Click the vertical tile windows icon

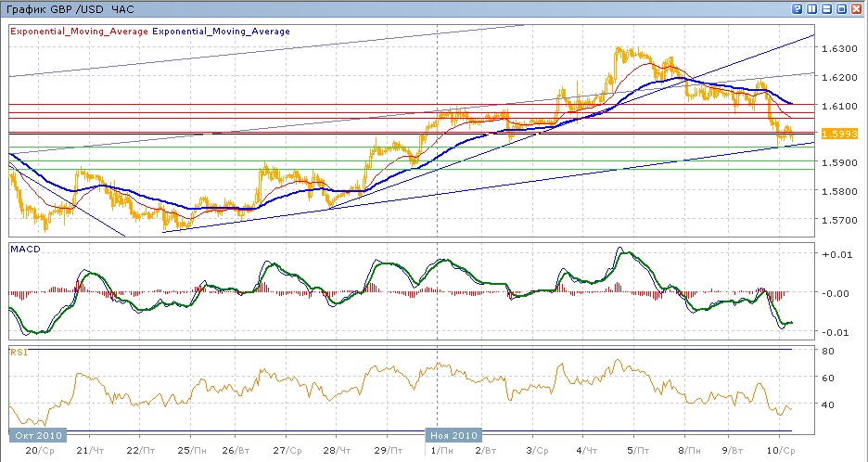click(812, 8)
